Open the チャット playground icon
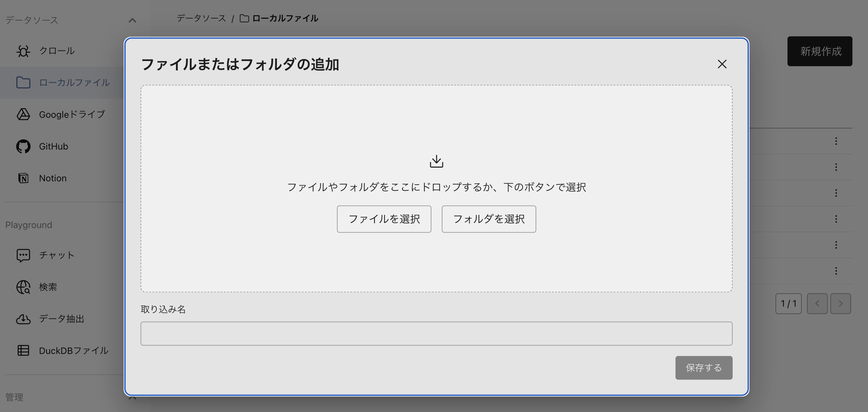Screen dimensions: 868x412 point(23,255)
